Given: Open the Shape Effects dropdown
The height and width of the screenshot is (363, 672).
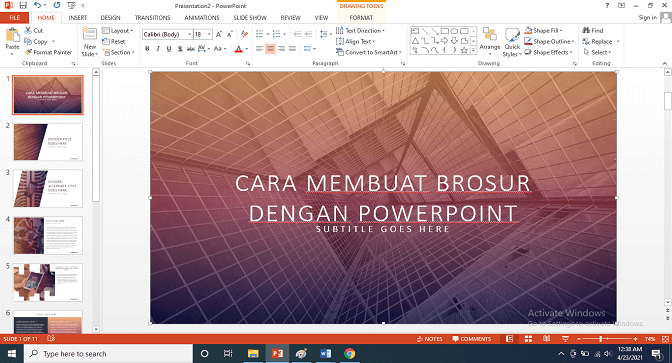Looking at the screenshot, I should click(x=549, y=52).
